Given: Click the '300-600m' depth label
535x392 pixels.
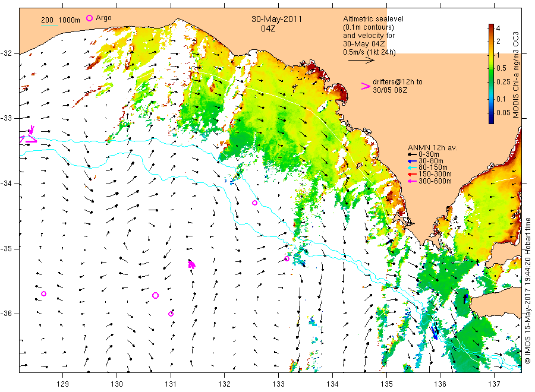Looking at the screenshot, I should point(435,181).
